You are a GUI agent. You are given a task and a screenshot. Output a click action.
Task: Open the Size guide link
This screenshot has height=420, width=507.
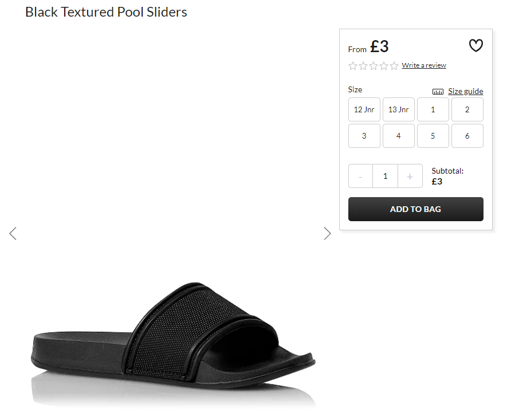tap(466, 92)
